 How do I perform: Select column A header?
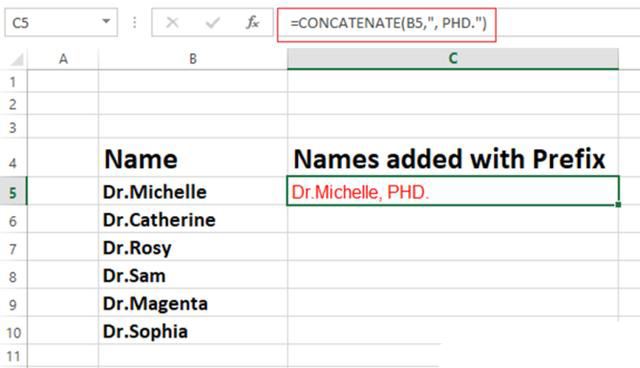(x=63, y=59)
